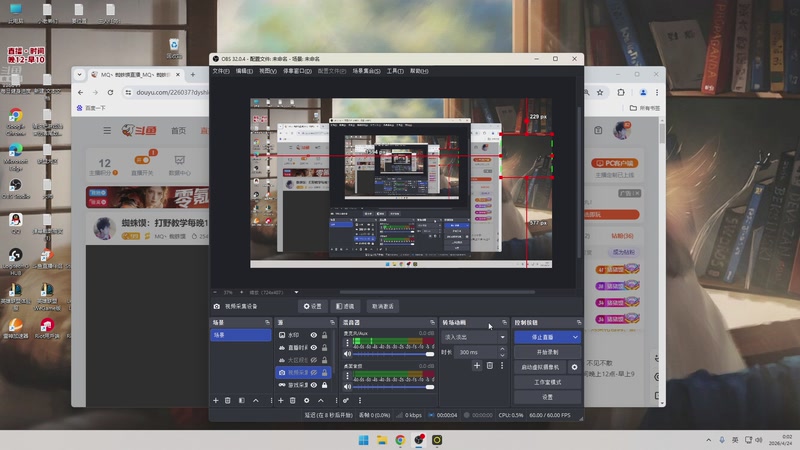Screen dimensions: 800x450
Task: Open Chrome tab search chevron
Action: [x=80, y=74]
